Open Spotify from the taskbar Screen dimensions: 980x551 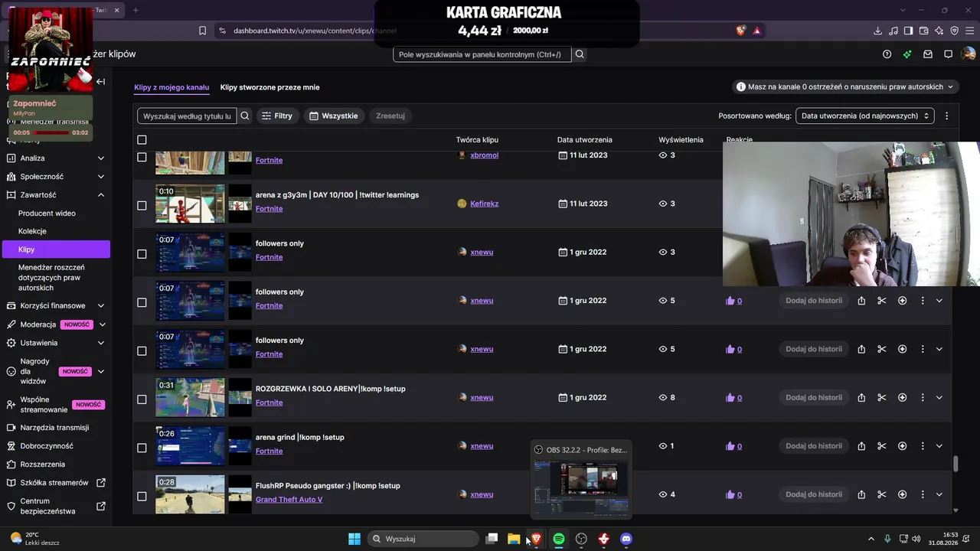click(559, 539)
